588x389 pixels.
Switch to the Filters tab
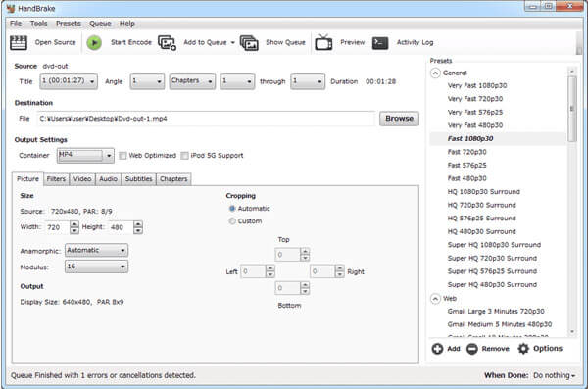56,179
